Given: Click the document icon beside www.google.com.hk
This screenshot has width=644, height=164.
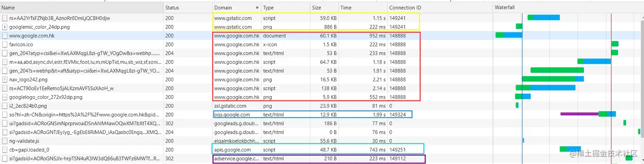Looking at the screenshot, I should pos(5,36).
